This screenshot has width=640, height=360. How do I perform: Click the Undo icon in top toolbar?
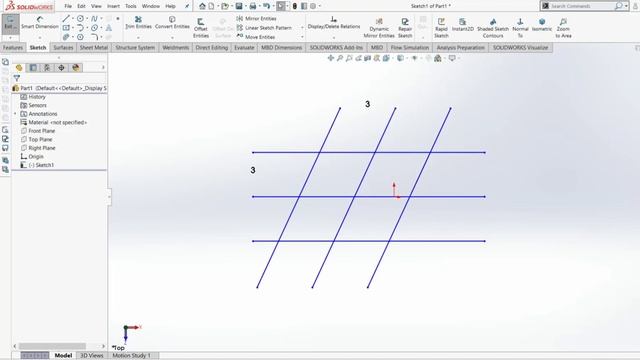[x=267, y=6]
